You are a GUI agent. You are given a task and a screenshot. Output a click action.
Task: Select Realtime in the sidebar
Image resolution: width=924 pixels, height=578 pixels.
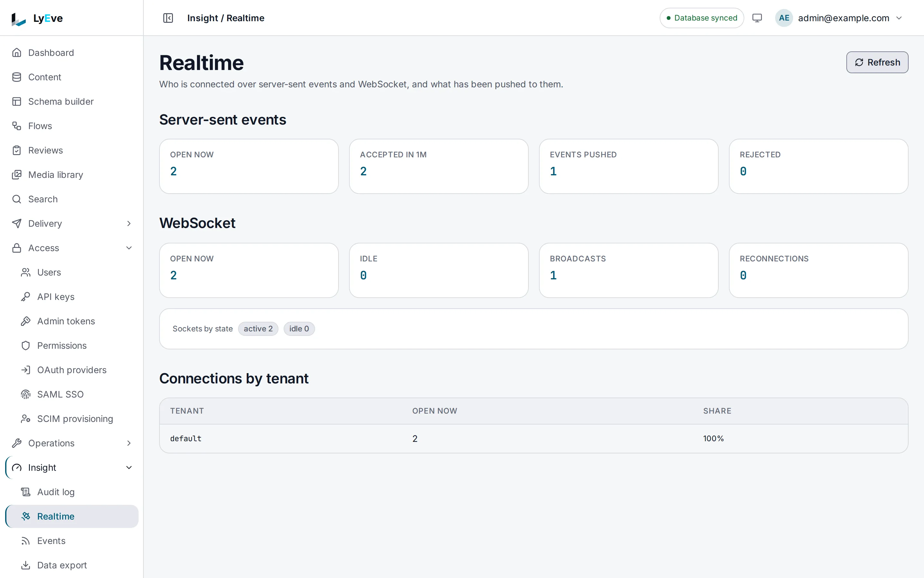(x=72, y=516)
